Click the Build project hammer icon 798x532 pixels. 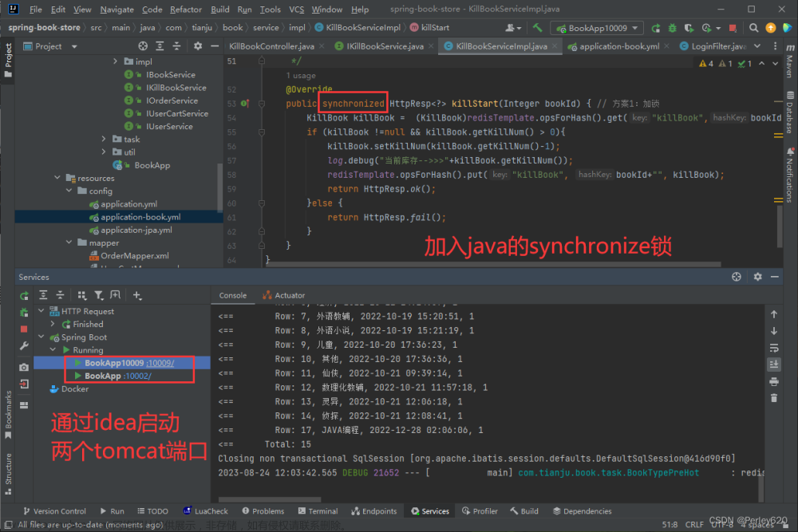pos(537,28)
